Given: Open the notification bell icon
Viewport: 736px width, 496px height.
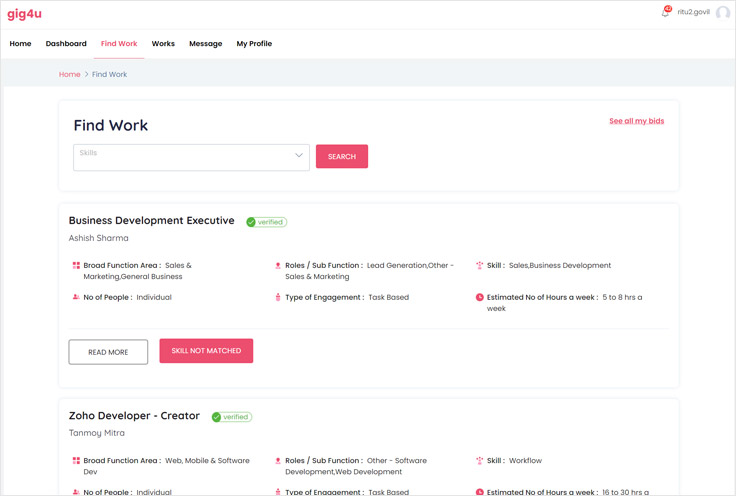Looking at the screenshot, I should pos(666,12).
